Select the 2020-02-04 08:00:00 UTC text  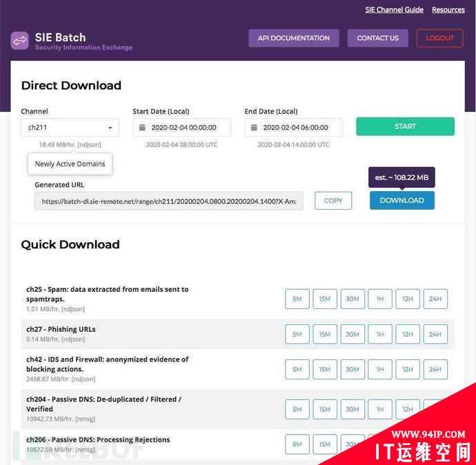(x=181, y=144)
